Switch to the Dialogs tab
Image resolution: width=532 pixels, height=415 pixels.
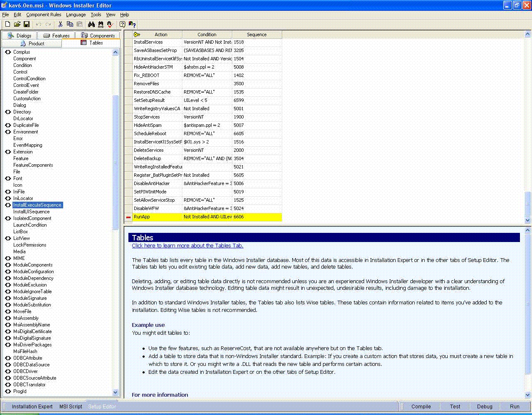[20, 35]
